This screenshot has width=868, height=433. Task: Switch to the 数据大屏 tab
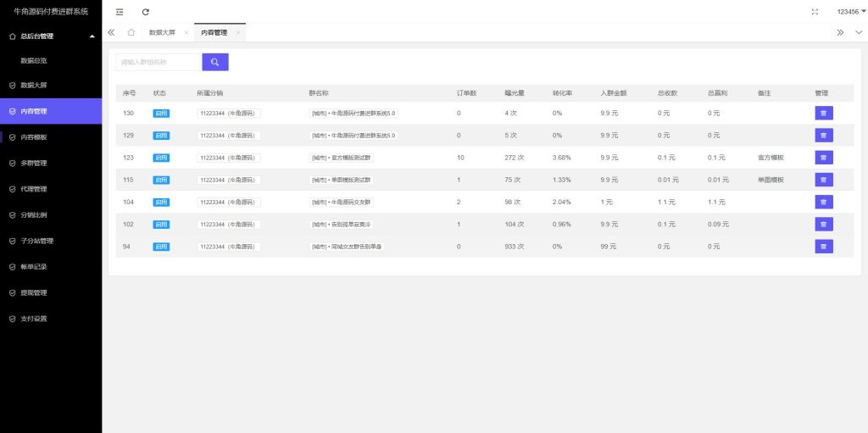click(162, 33)
